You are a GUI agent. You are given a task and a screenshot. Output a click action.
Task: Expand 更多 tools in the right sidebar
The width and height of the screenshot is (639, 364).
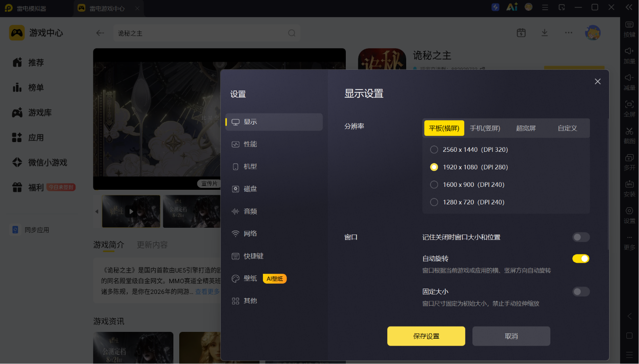tap(629, 242)
